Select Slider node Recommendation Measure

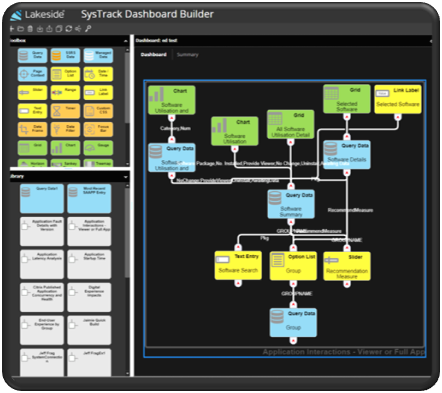click(x=347, y=266)
